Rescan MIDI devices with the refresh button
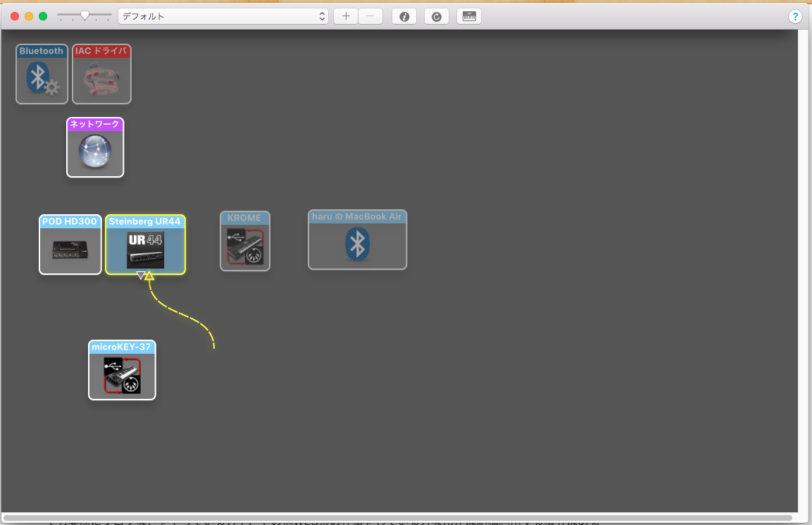 click(437, 17)
